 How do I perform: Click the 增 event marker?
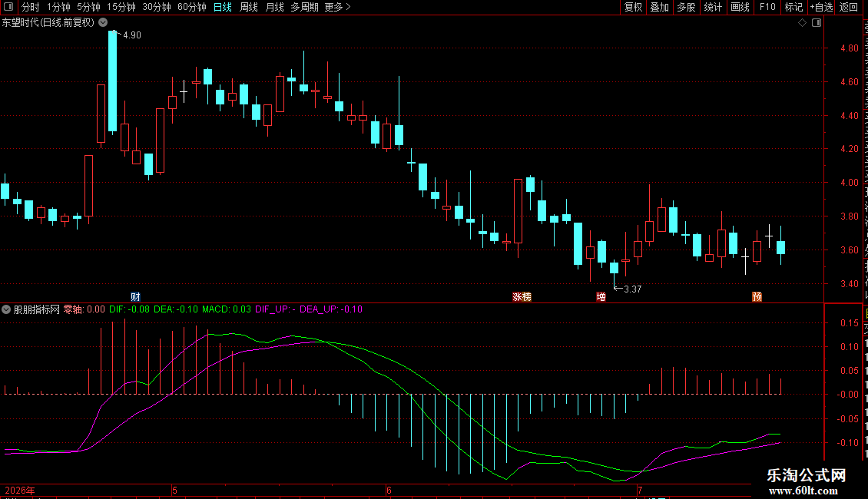click(601, 297)
